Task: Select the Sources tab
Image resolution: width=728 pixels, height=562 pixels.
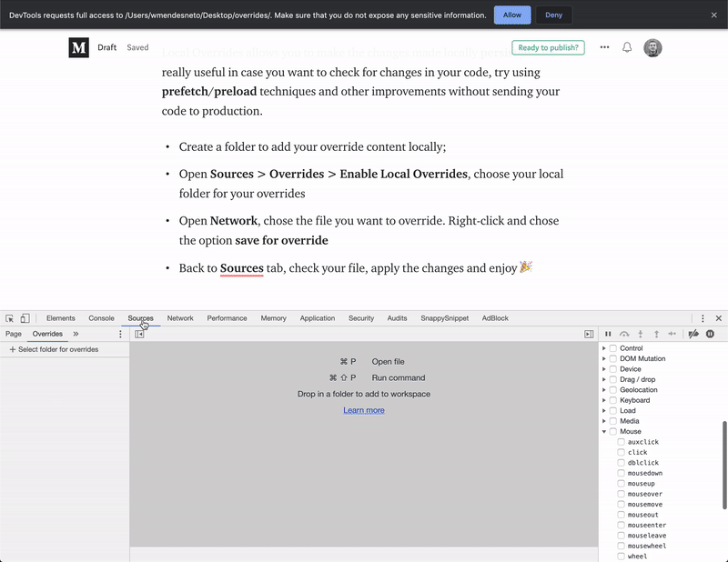Action: pyautogui.click(x=141, y=318)
